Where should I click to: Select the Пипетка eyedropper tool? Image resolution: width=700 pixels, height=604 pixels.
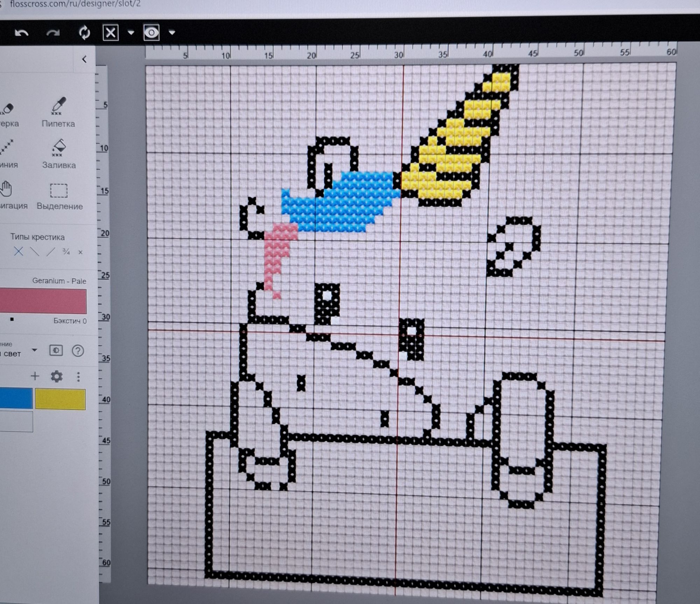pos(58,106)
